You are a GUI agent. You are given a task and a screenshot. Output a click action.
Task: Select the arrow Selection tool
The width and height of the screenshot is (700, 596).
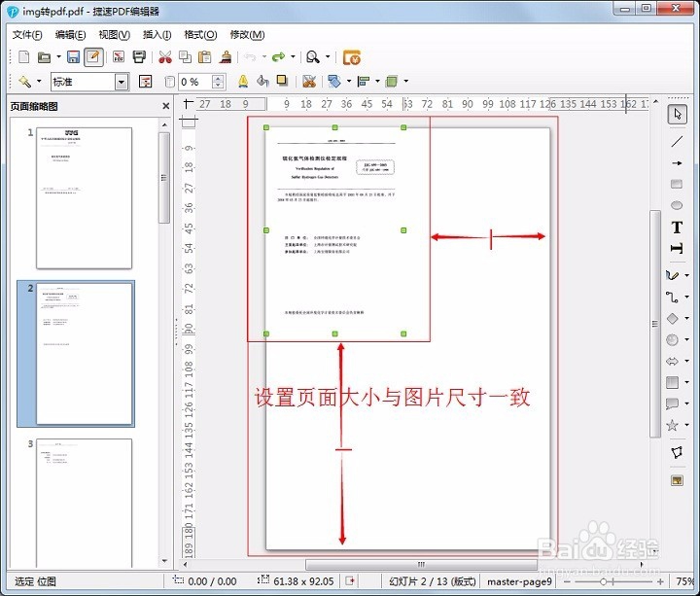click(x=678, y=115)
